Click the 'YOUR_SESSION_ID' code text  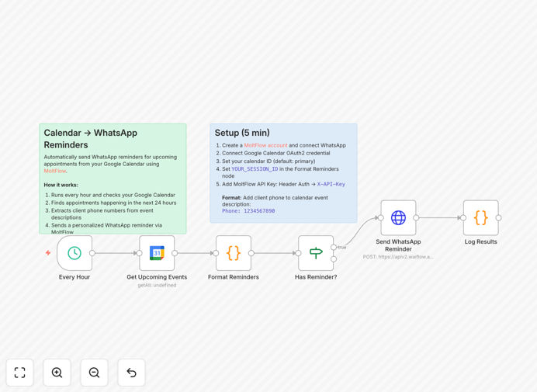coord(255,169)
